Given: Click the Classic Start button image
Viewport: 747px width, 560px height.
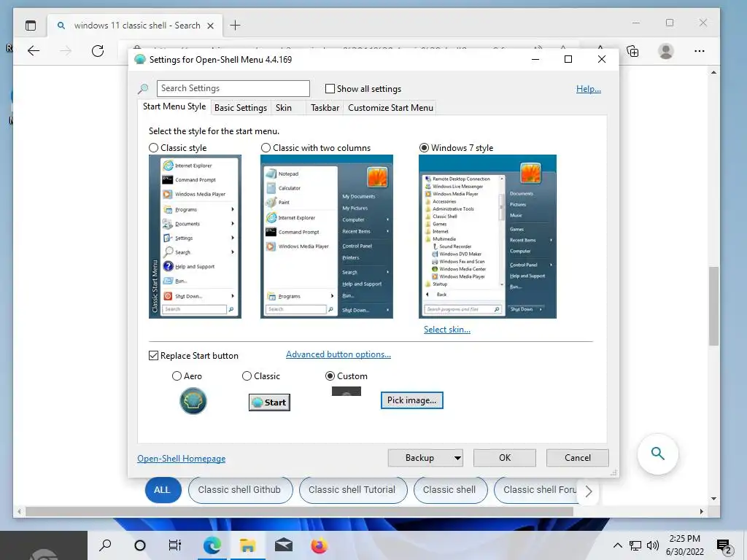Looking at the screenshot, I should (x=270, y=402).
